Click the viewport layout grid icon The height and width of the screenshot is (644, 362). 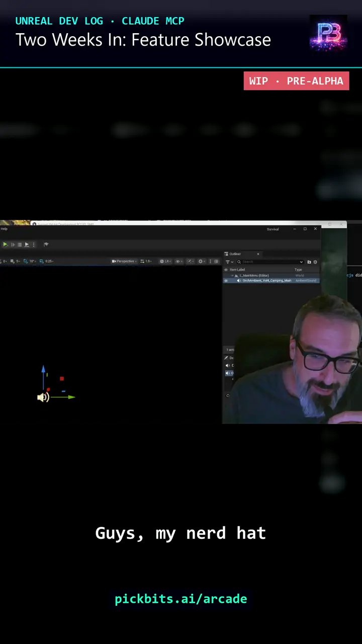(x=216, y=261)
